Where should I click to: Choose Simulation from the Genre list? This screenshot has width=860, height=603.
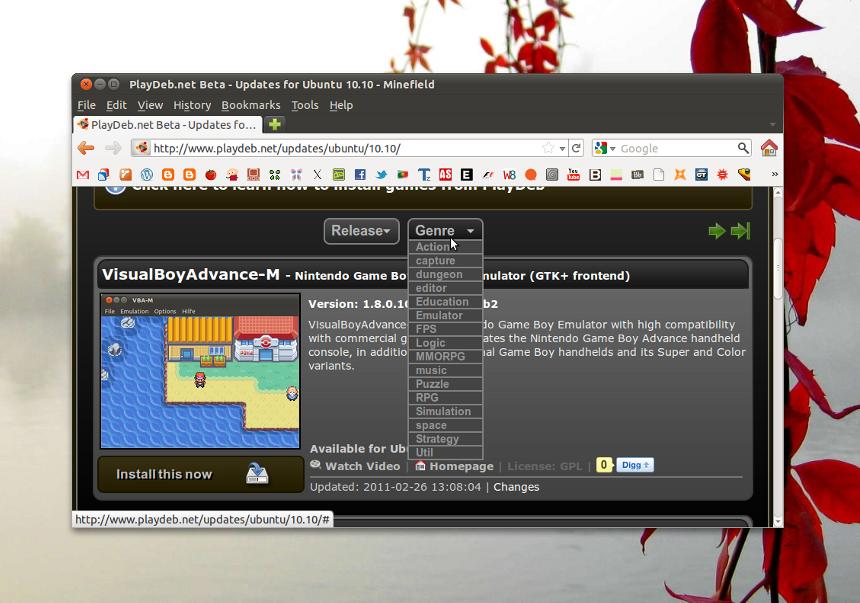445,412
